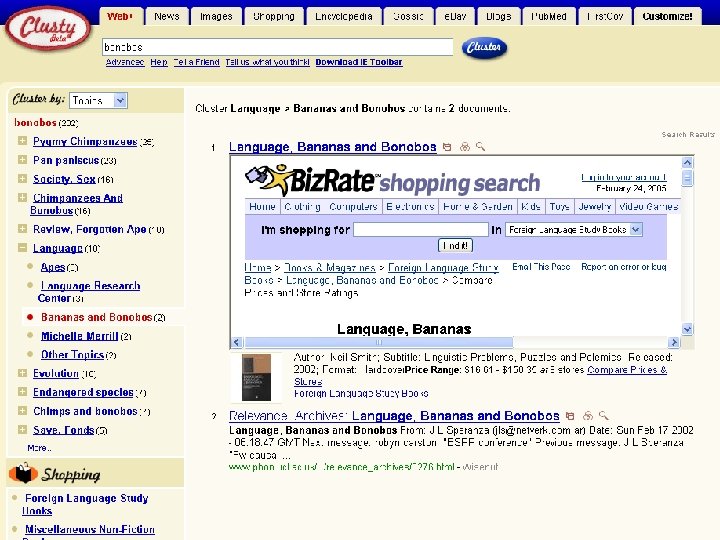Collapse the Language cluster
Image resolution: width=720 pixels, height=540 pixels.
(22, 248)
